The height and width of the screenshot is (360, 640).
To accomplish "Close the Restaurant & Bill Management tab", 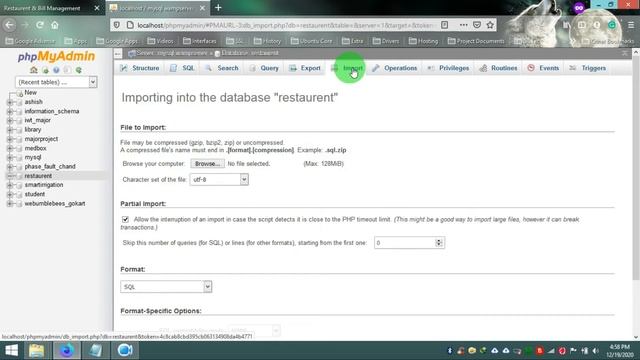I will click(x=97, y=8).
